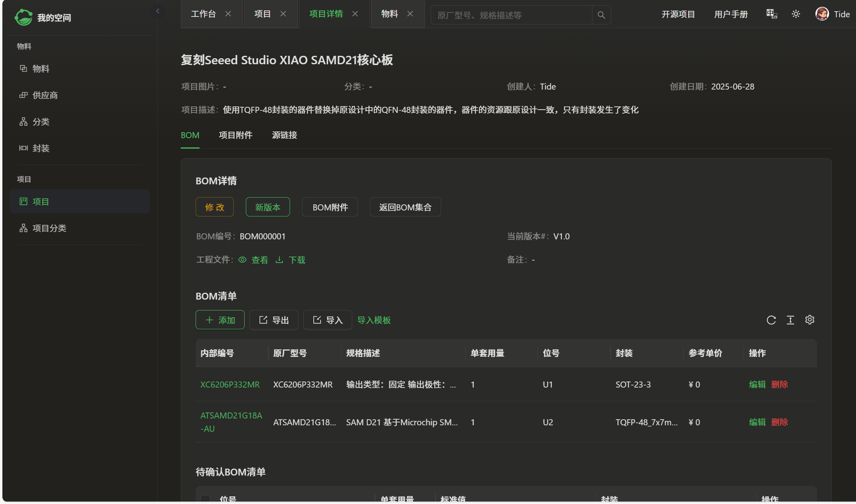Open BOM附件

tap(330, 207)
